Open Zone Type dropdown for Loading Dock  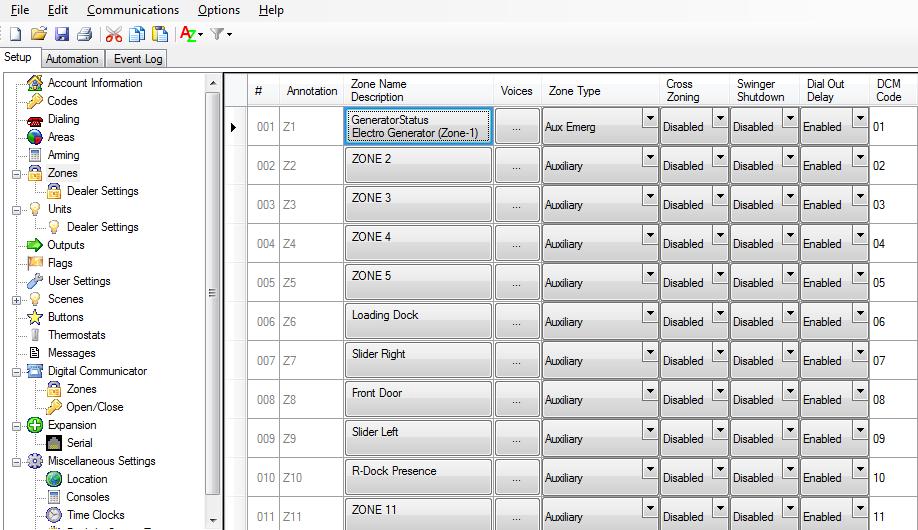click(650, 314)
